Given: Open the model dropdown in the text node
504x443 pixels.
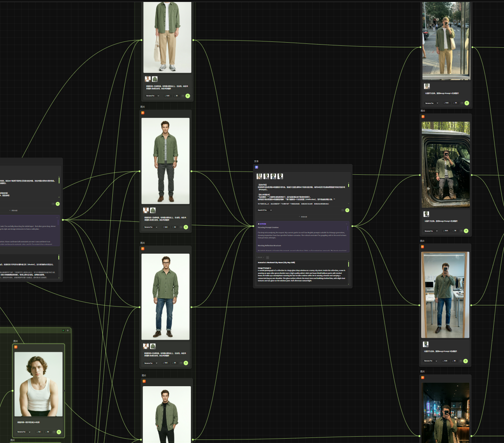Looking at the screenshot, I should 265,210.
